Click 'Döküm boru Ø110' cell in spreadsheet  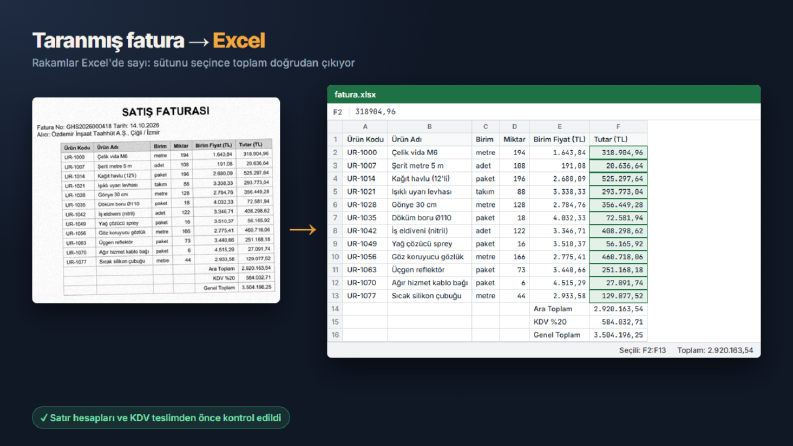[429, 217]
